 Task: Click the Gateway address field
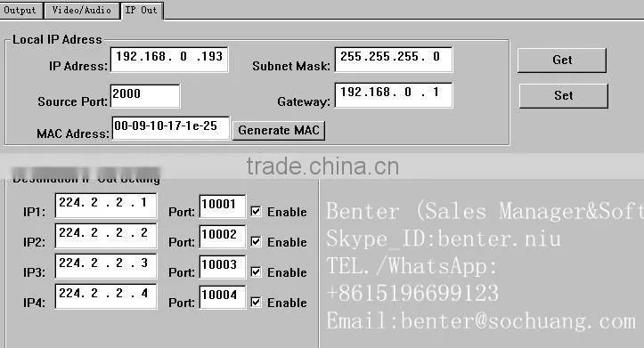(394, 95)
